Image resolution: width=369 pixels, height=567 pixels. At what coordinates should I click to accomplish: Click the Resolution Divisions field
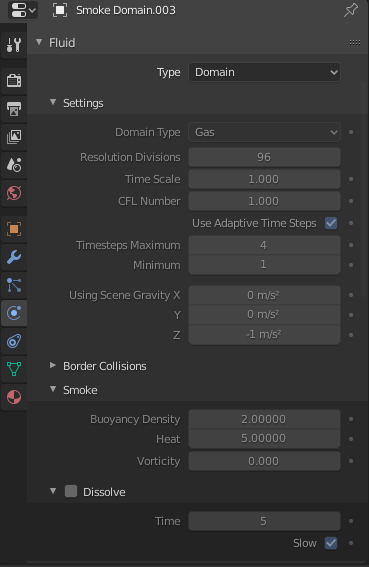[x=264, y=157]
